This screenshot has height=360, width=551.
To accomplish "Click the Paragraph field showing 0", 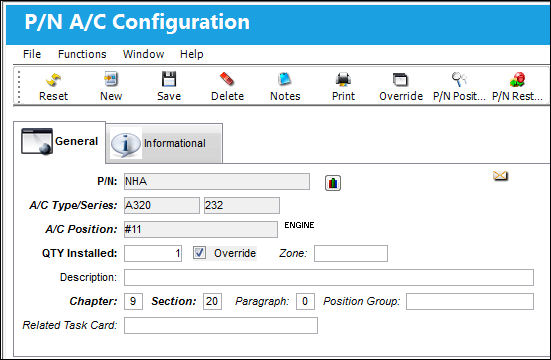I will click(305, 301).
